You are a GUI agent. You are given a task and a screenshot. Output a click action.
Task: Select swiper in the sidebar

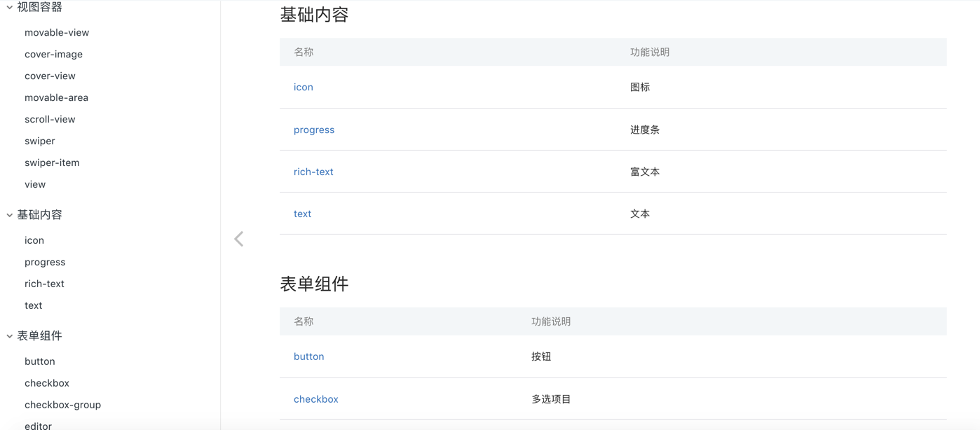[39, 141]
